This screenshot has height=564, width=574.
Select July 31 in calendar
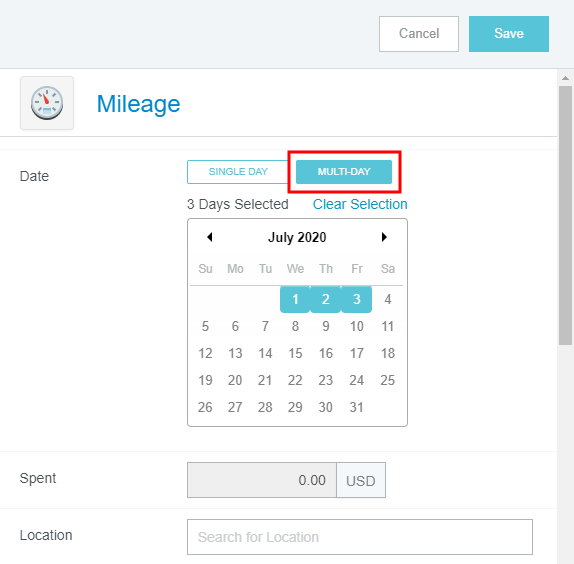click(357, 407)
